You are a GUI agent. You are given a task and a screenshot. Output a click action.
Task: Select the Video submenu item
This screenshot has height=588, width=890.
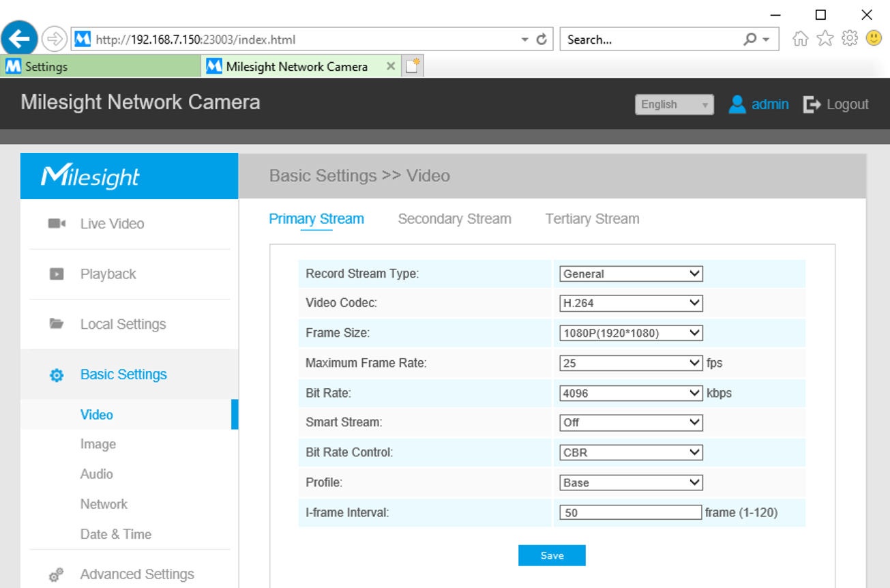(x=97, y=415)
